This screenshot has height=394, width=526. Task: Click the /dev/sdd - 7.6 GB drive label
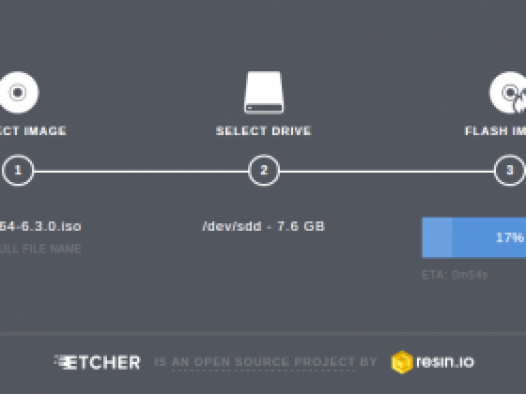click(x=264, y=226)
